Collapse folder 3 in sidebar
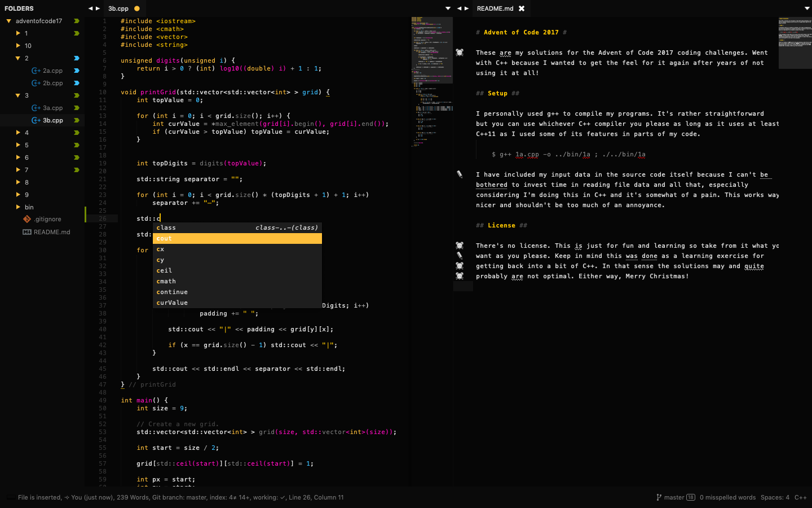 pos(18,95)
